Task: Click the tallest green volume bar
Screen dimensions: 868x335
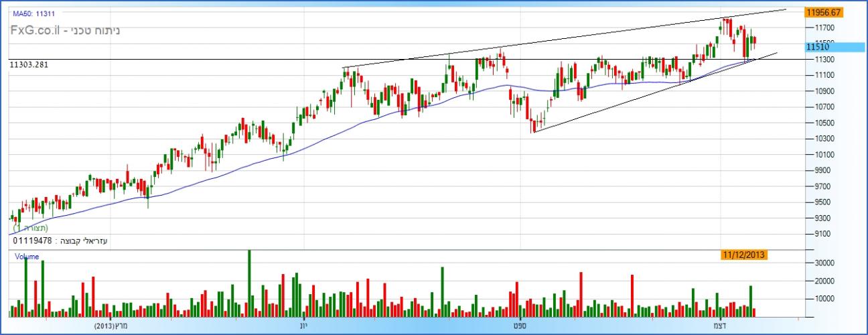Action: tap(249, 283)
